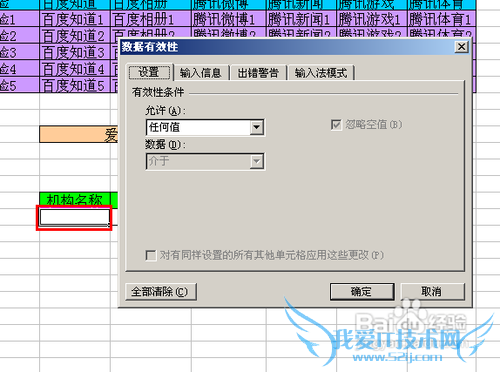Screen dimensions: 500x372
Task: Select the empty cell under 机构名称
Action: coord(75,217)
